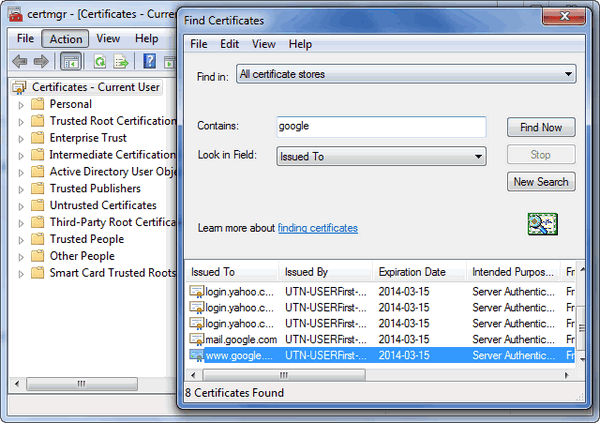600x423 pixels.
Task: Click the Trusted People folder icon
Action: click(38, 238)
